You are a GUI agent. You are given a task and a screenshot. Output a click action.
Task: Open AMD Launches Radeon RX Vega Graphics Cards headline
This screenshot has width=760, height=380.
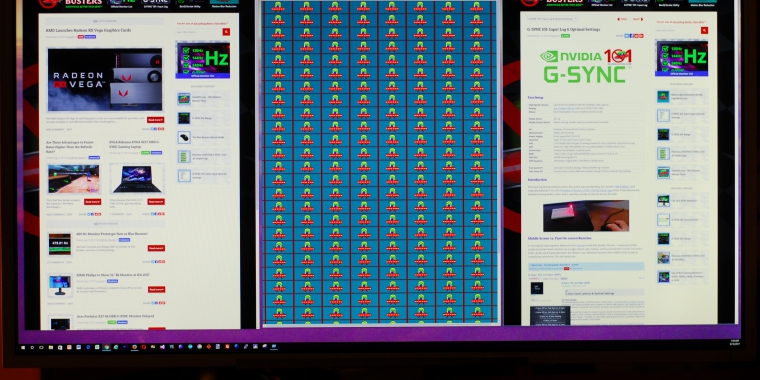click(88, 30)
